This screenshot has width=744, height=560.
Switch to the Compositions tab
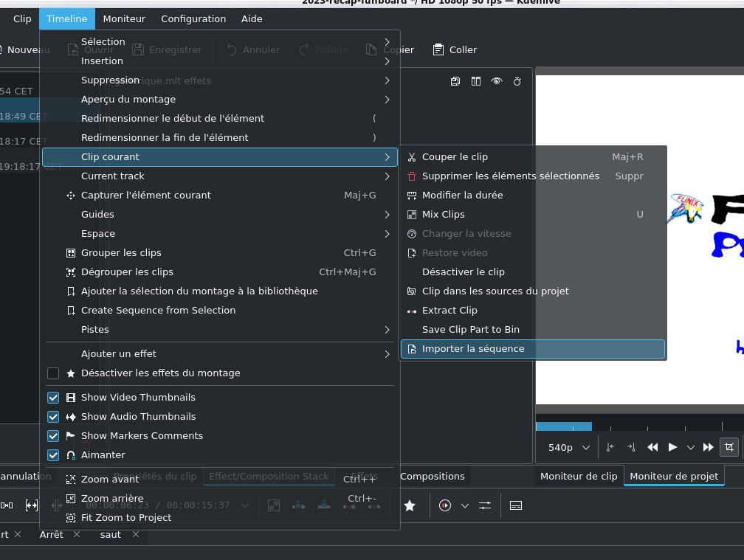432,477
